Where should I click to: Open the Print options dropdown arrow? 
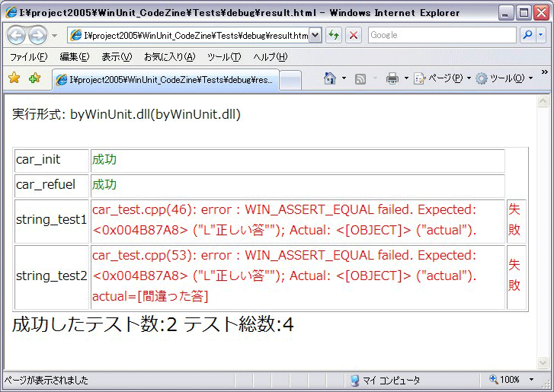(406, 78)
